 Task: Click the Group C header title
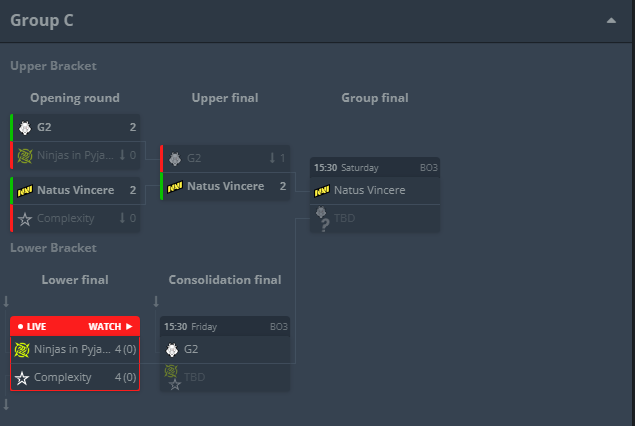tap(42, 20)
